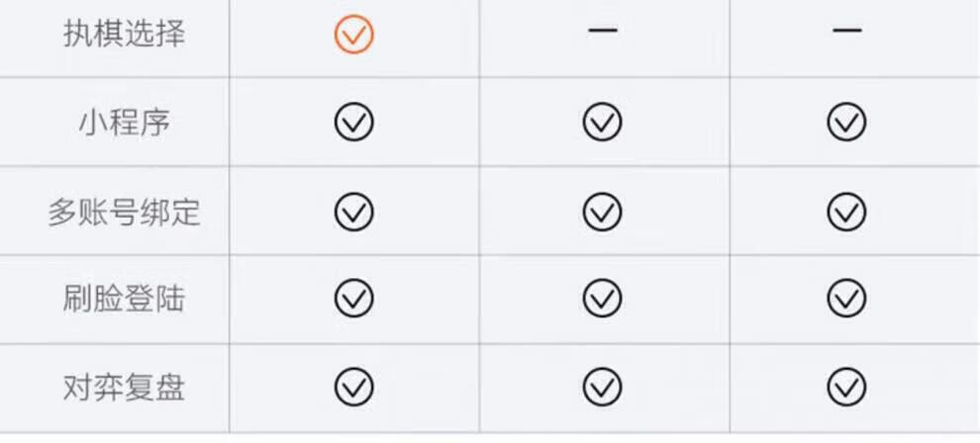Select the 对弈复盘 feature label
This screenshot has height=443, width=980.
[124, 388]
